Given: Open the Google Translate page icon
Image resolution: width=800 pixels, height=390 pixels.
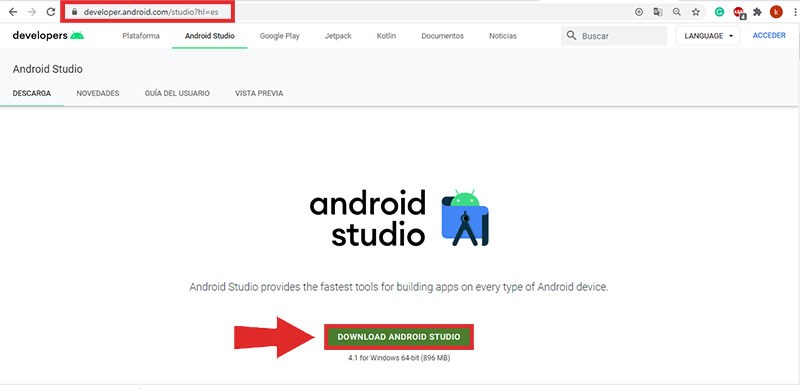Looking at the screenshot, I should point(658,12).
